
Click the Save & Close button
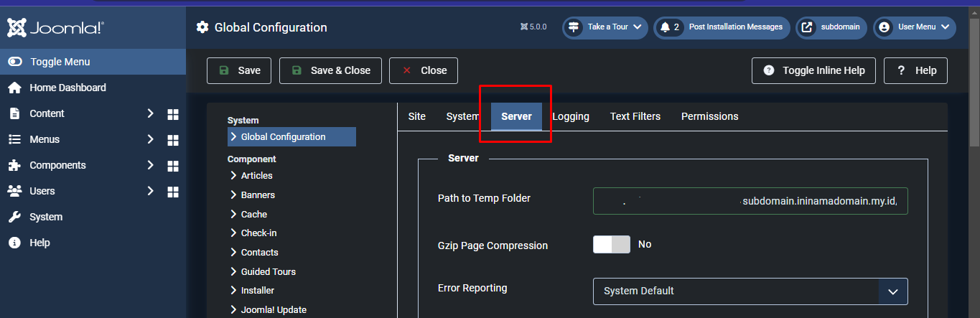coord(330,70)
